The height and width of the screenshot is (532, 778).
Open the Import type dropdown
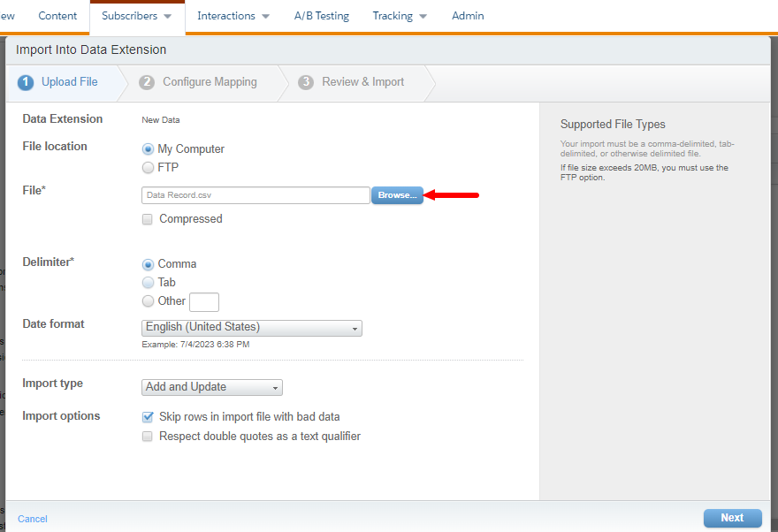[212, 387]
